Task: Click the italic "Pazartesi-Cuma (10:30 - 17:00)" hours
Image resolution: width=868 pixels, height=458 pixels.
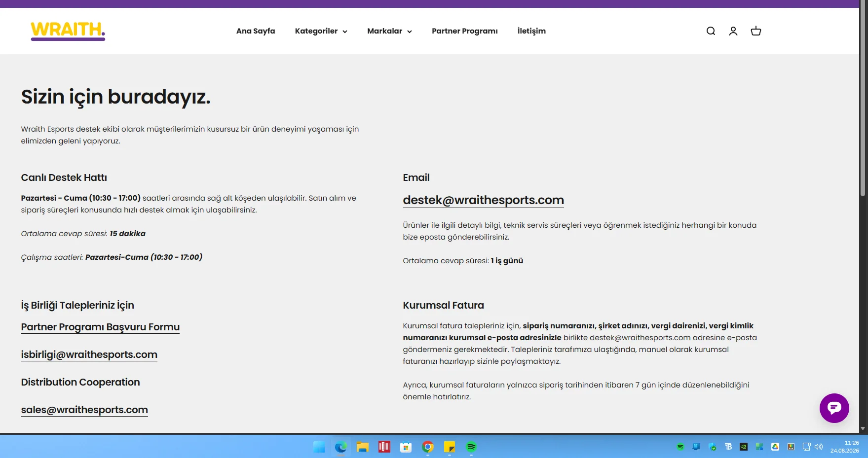Action: (144, 257)
